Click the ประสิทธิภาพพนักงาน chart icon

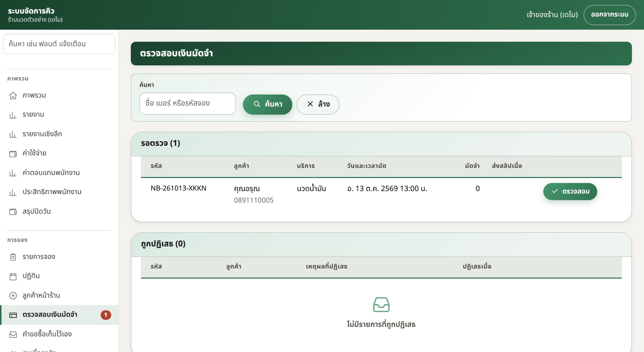13,192
